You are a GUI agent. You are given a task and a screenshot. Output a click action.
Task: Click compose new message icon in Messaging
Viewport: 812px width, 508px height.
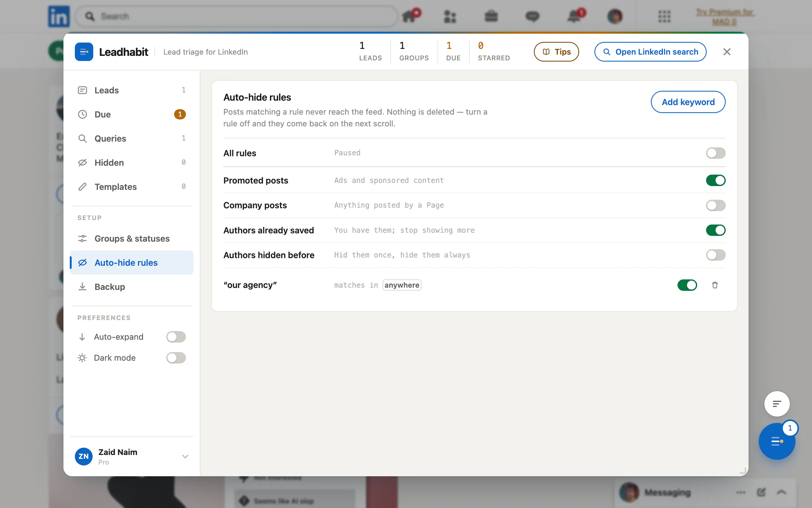click(x=761, y=492)
